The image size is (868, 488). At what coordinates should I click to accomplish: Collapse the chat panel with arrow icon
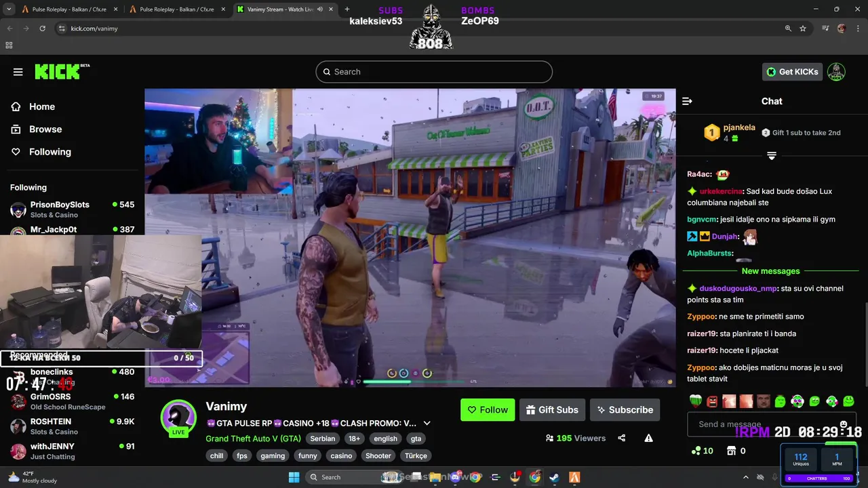tap(687, 101)
